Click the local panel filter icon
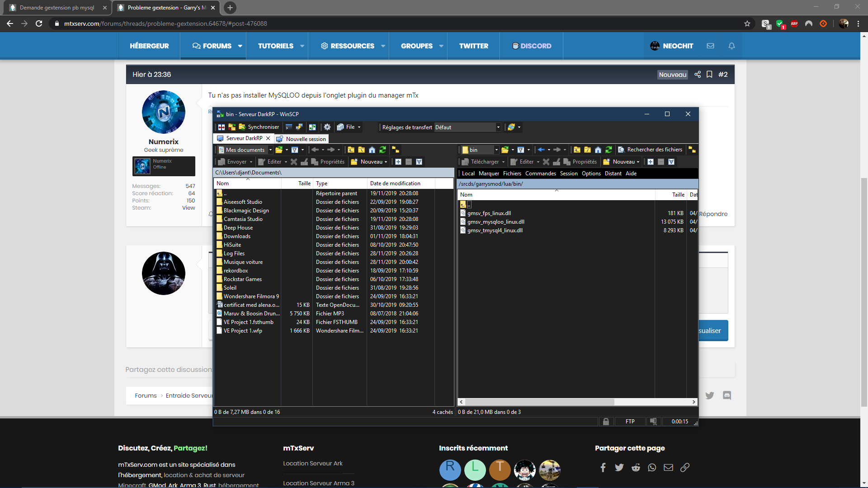 click(295, 150)
